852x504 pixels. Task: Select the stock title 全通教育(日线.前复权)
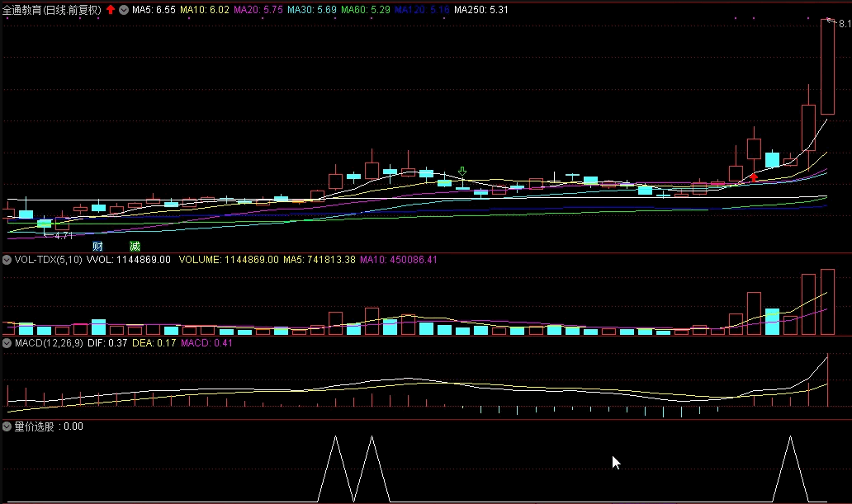(52, 10)
